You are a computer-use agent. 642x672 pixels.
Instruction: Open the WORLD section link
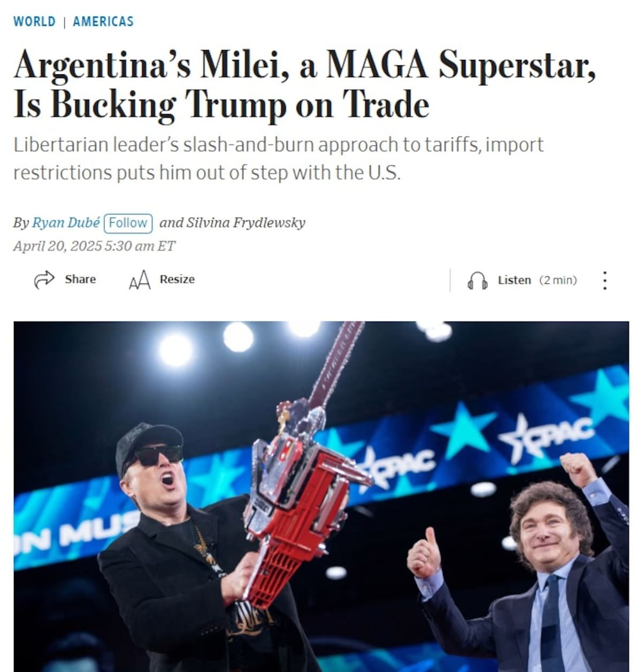tap(34, 21)
